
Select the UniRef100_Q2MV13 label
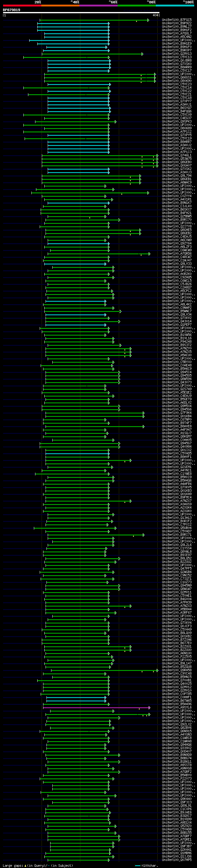point(176,54)
